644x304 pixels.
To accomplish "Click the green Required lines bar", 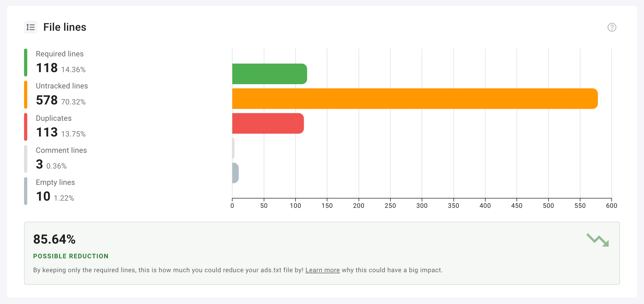I will (x=270, y=74).
